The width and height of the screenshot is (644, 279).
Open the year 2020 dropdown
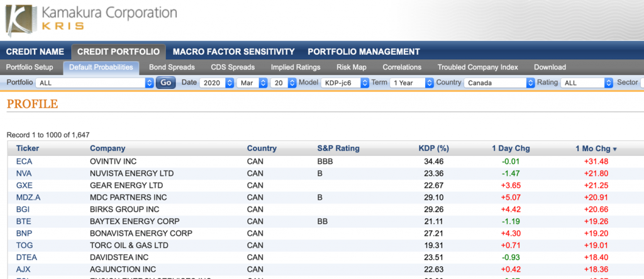click(216, 83)
